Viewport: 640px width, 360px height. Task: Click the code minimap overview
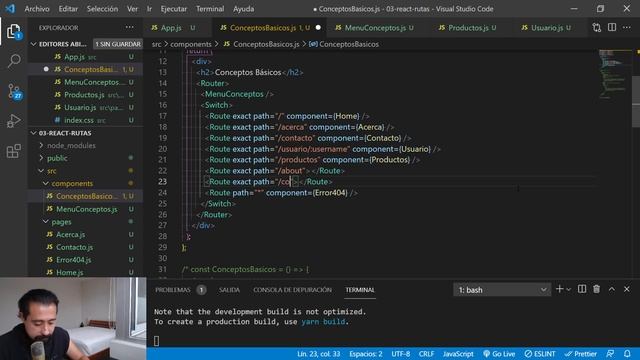(x=614, y=74)
